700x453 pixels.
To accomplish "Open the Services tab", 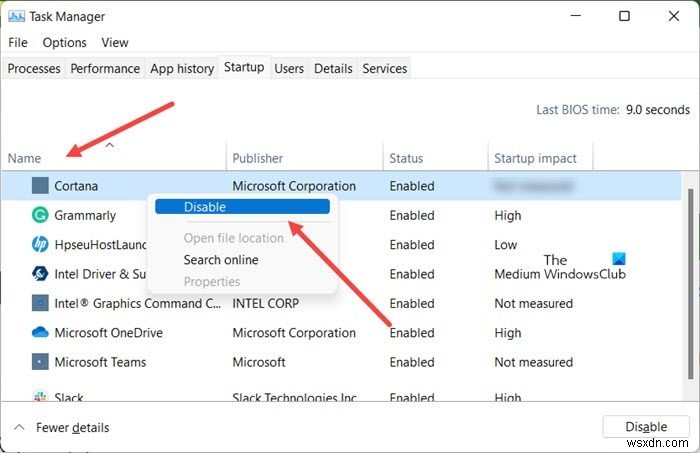I will [x=385, y=68].
